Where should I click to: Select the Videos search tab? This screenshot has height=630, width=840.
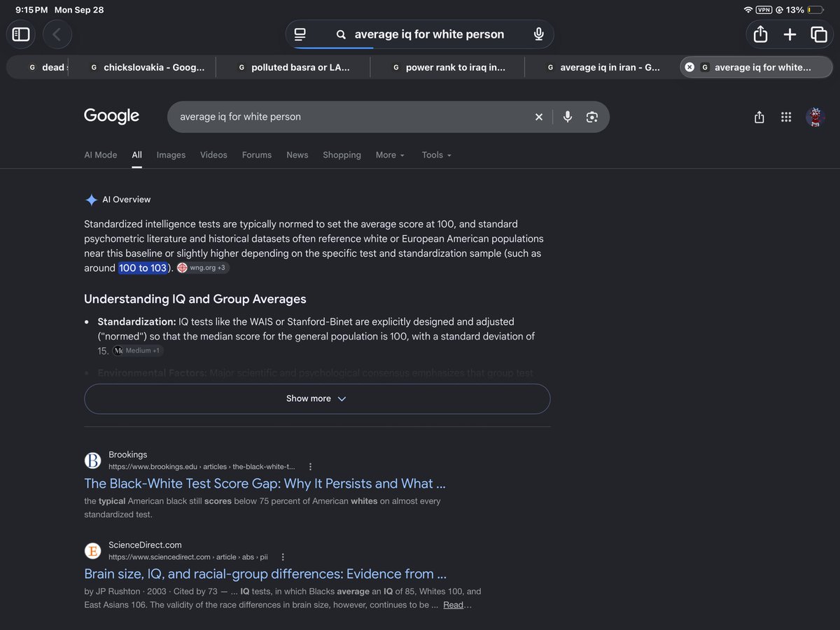[x=213, y=155]
